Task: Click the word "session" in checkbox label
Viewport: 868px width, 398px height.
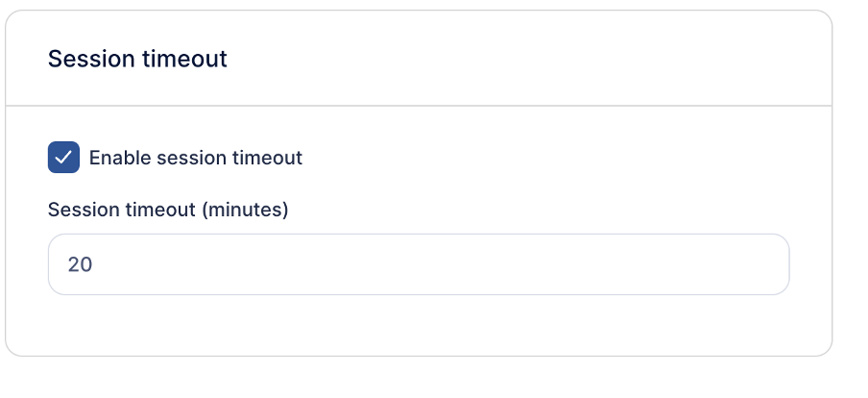Action: point(181,158)
